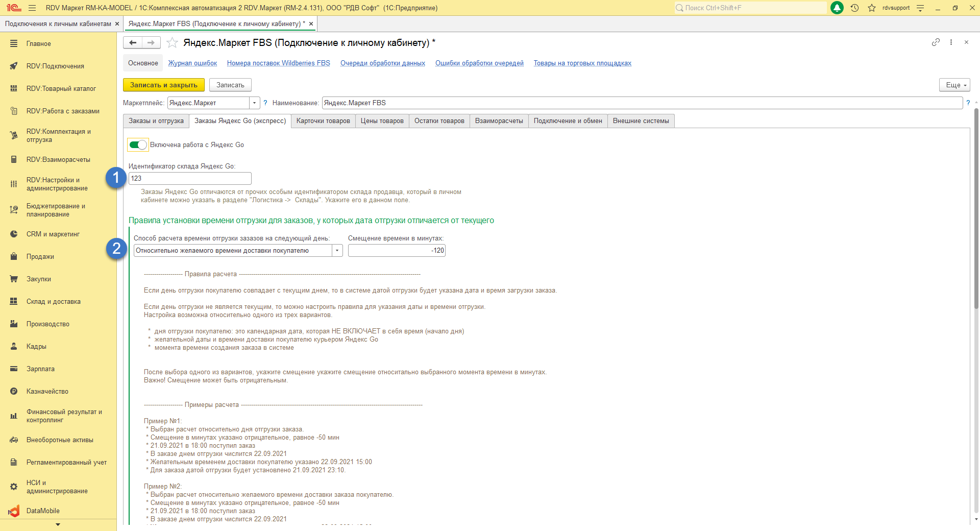This screenshot has width=980, height=531.
Task: Copy link to this form icon
Action: 936,42
